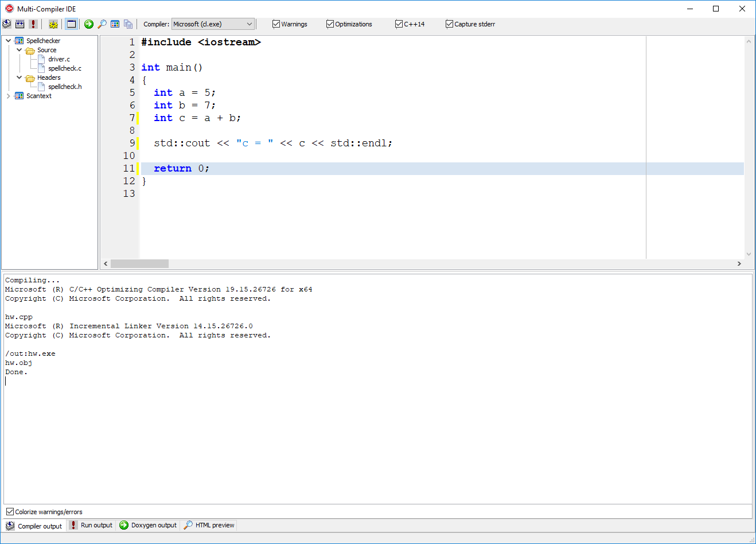
Task: Click the editor's horizontal scrollbar right arrow
Action: point(739,264)
